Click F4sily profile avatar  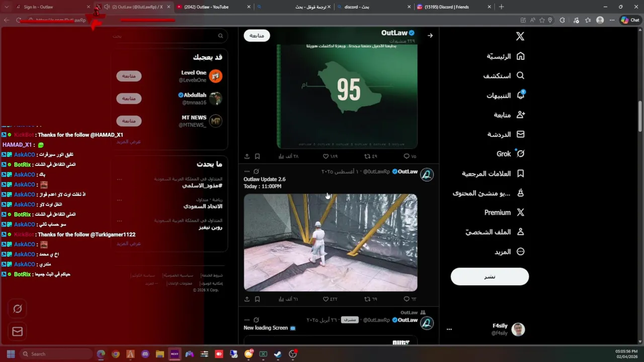point(518,329)
